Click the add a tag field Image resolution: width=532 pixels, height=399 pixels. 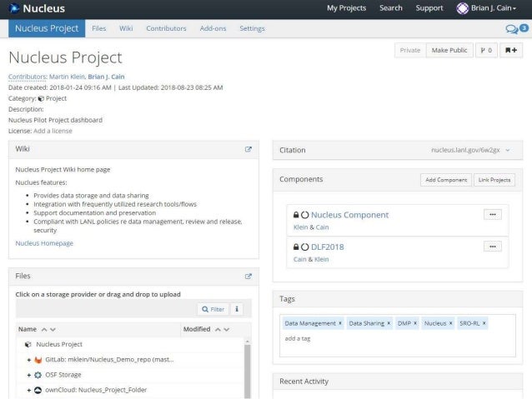[298, 338]
